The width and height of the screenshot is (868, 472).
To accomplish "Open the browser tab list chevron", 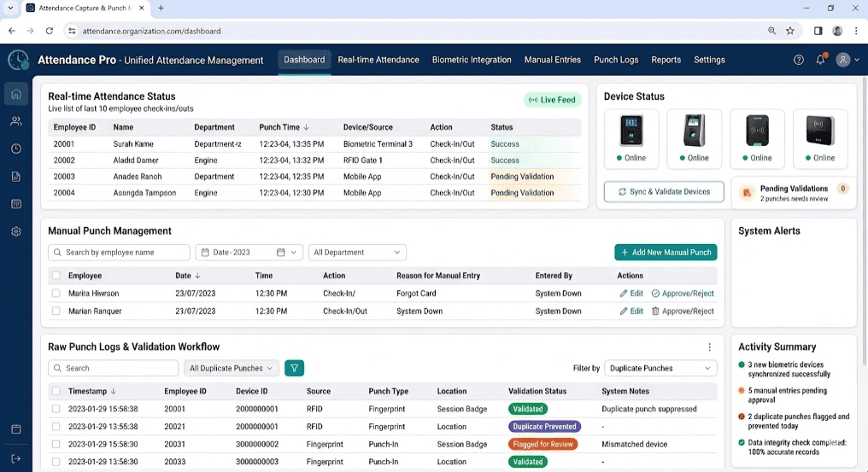I will click(10, 9).
